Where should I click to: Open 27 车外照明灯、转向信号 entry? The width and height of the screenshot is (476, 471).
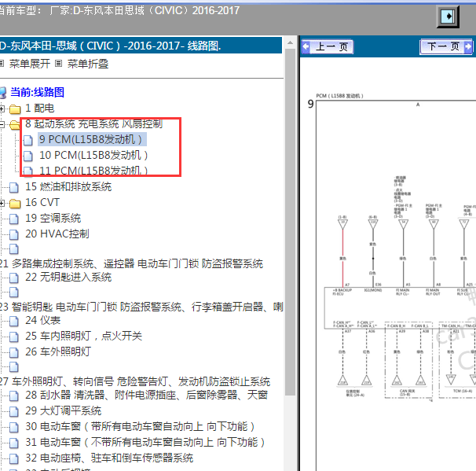coord(135,381)
